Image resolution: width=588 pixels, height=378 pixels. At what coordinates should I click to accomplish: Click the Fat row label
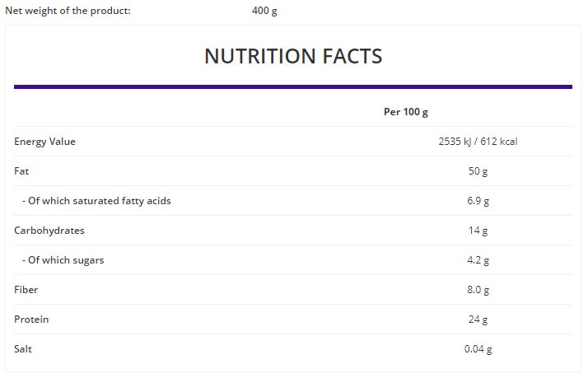click(x=21, y=171)
